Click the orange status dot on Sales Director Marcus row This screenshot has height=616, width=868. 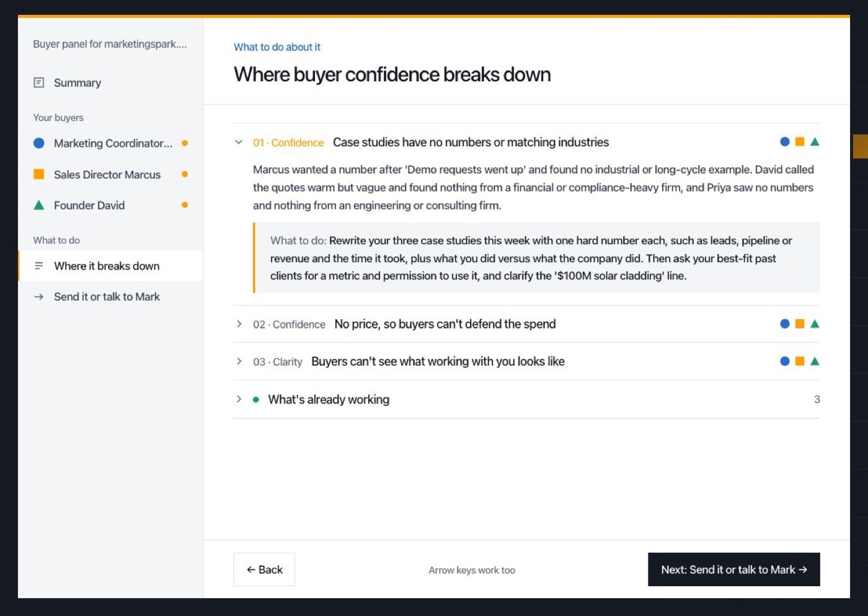(185, 174)
